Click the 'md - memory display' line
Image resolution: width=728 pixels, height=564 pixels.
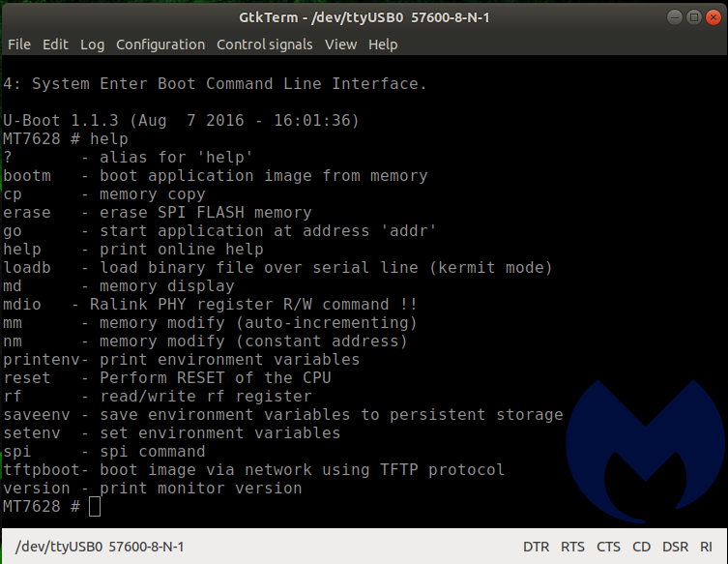pos(119,286)
